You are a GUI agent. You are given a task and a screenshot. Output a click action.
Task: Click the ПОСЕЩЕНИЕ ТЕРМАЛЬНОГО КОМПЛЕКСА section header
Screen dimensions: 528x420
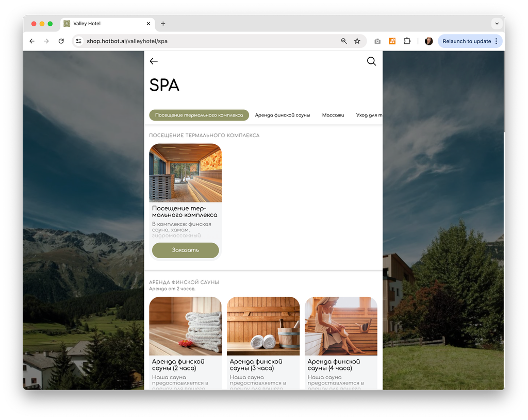pyautogui.click(x=204, y=136)
